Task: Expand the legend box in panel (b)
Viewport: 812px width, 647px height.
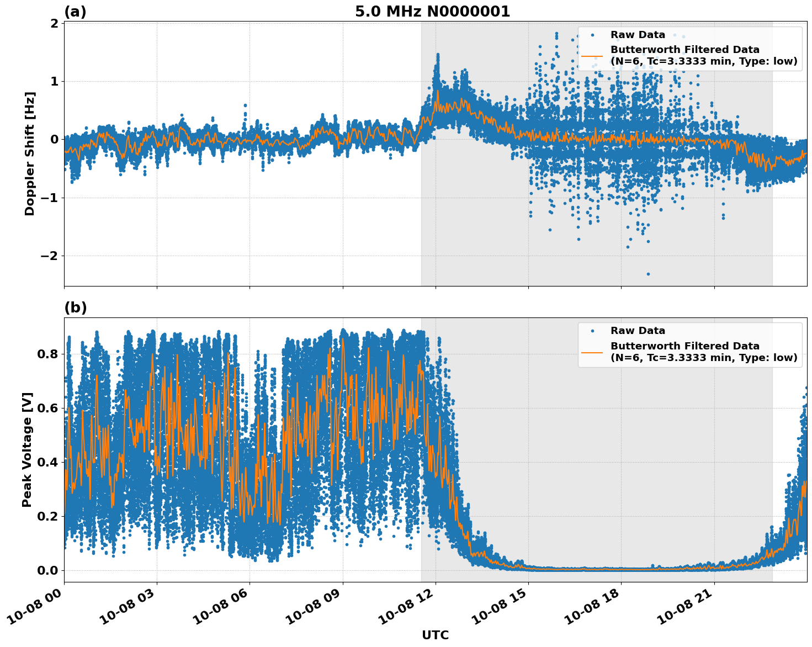Action: coord(690,342)
